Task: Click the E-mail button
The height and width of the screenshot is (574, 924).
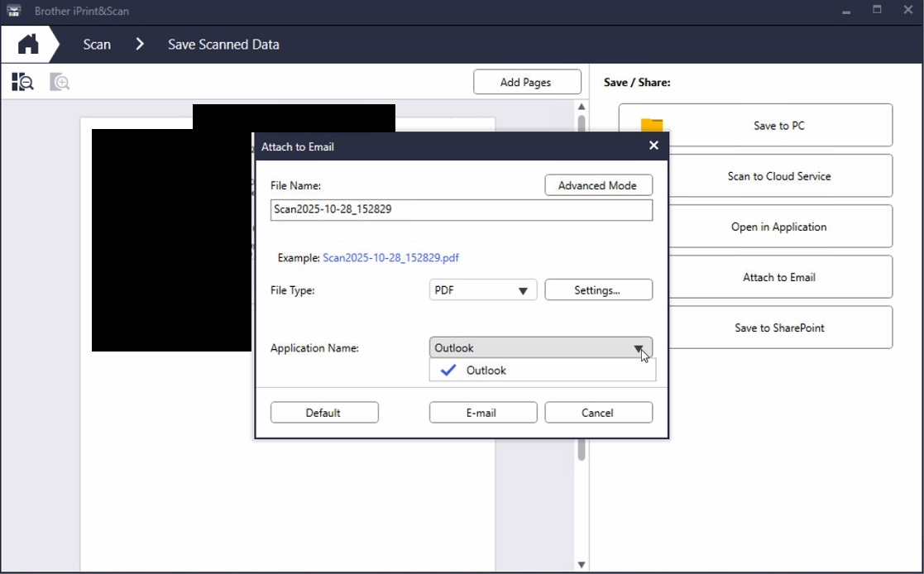Action: click(x=482, y=413)
